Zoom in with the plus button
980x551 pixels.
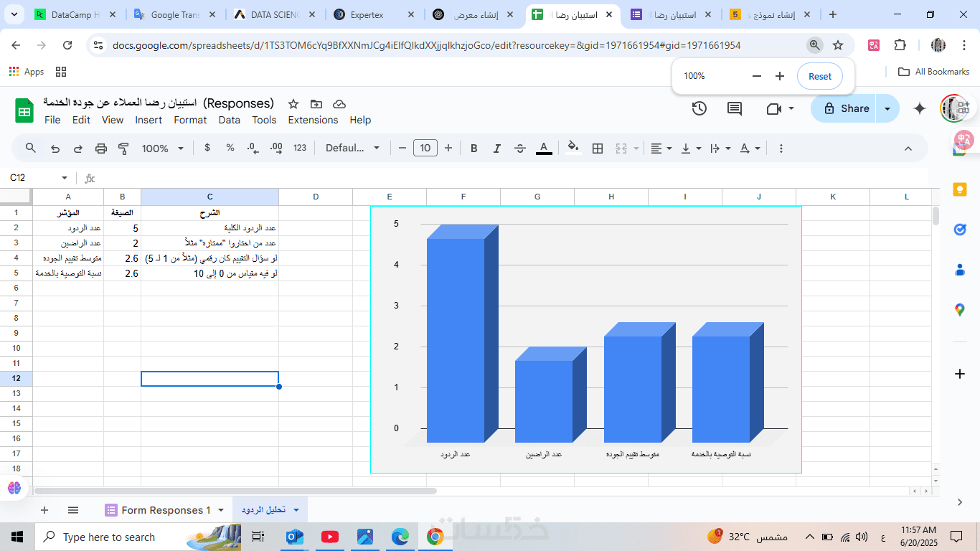click(780, 76)
